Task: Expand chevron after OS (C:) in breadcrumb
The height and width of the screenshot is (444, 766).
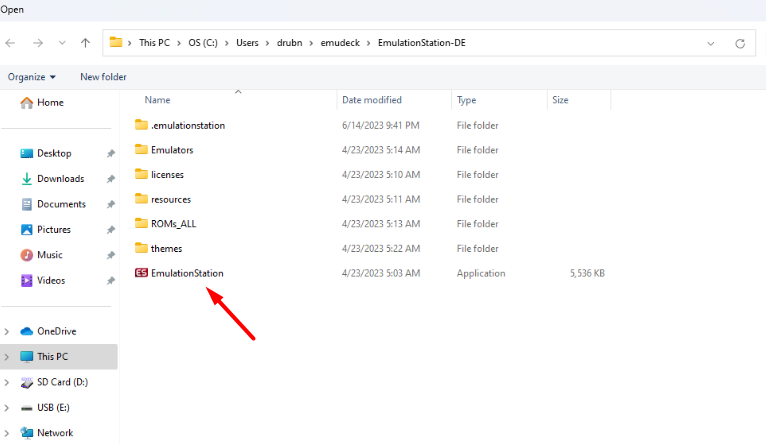Action: click(x=227, y=43)
